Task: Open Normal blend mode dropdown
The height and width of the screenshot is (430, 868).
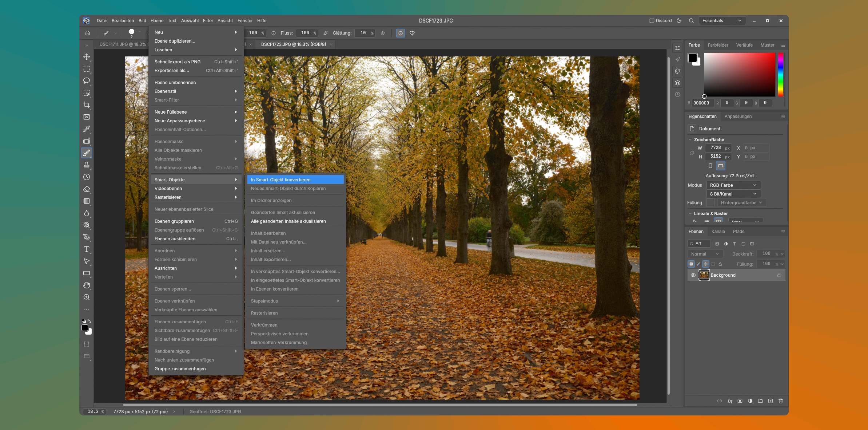Action: (x=705, y=254)
